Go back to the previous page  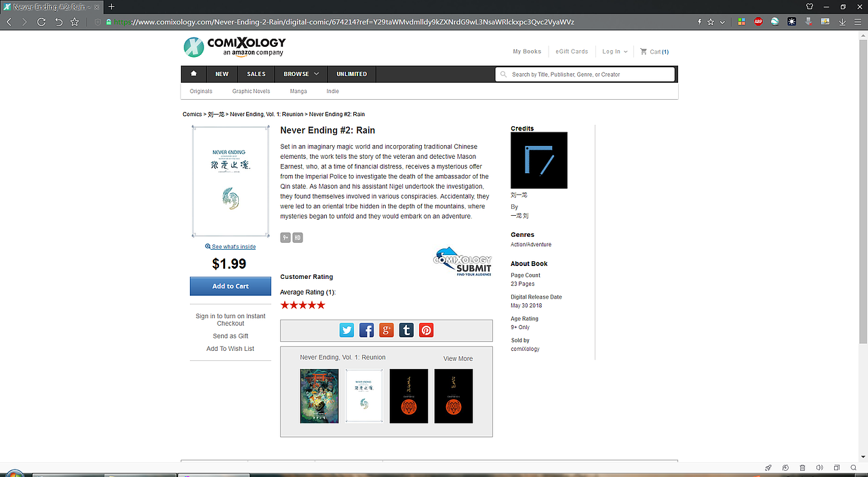click(x=9, y=22)
